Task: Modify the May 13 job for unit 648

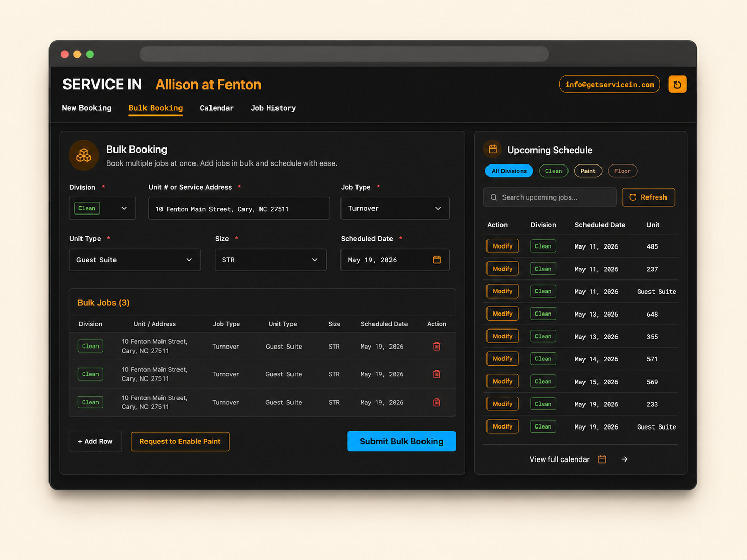Action: (502, 314)
